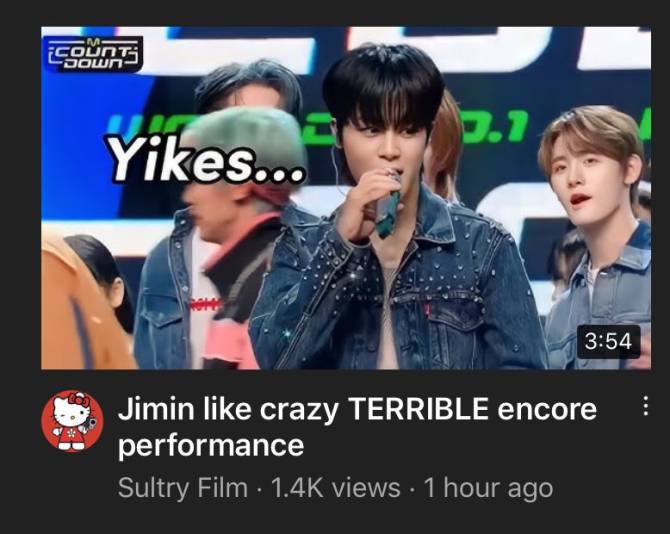Screen dimensions: 670x534
Task: Click the green "0.1" graphic in background
Action: click(496, 127)
